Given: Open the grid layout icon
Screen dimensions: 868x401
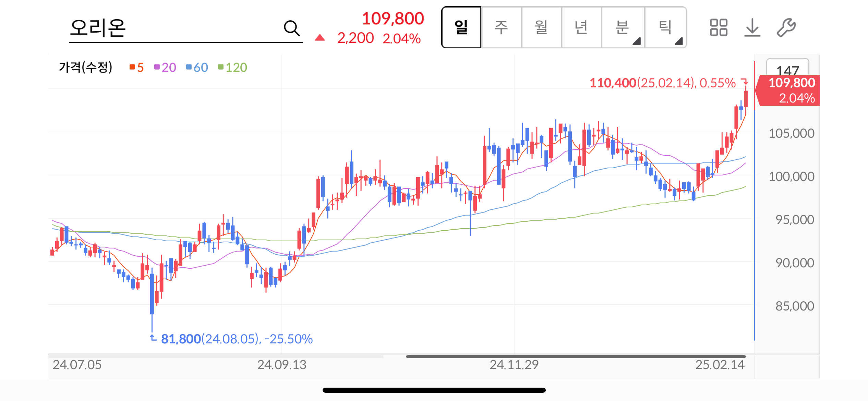Looking at the screenshot, I should [718, 27].
